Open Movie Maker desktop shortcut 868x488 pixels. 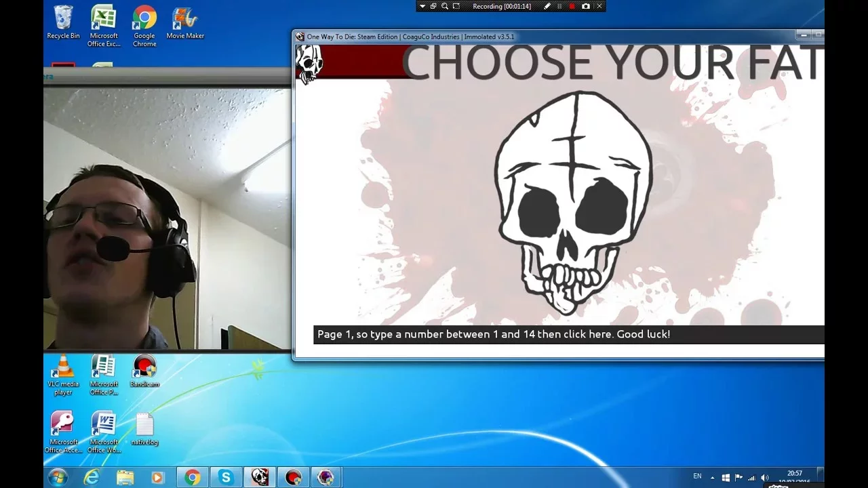185,22
